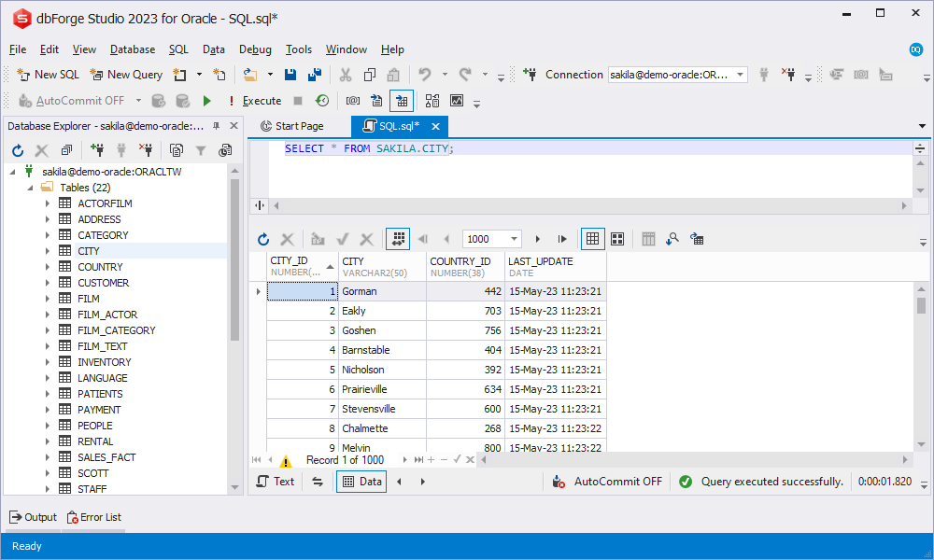Open the Output panel

coord(34,517)
